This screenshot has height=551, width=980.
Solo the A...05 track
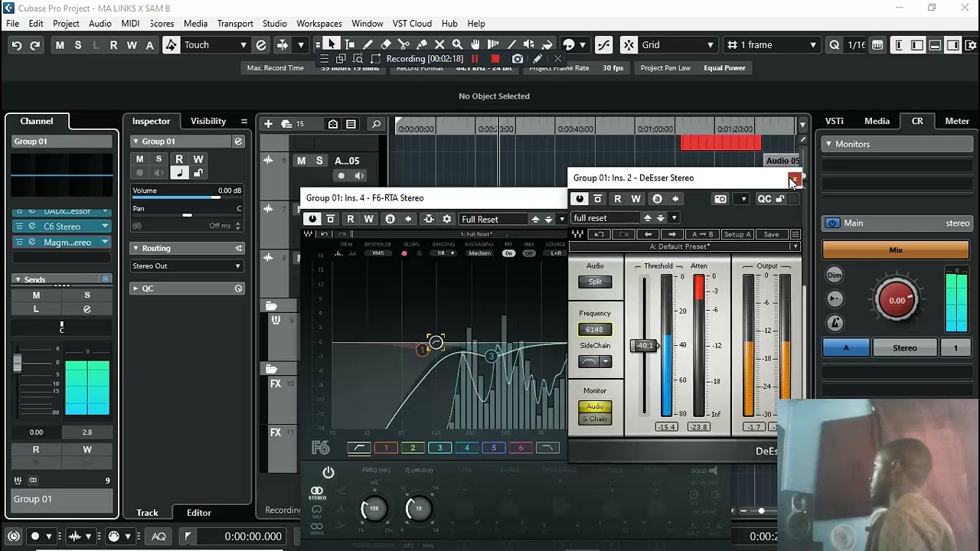tap(319, 161)
